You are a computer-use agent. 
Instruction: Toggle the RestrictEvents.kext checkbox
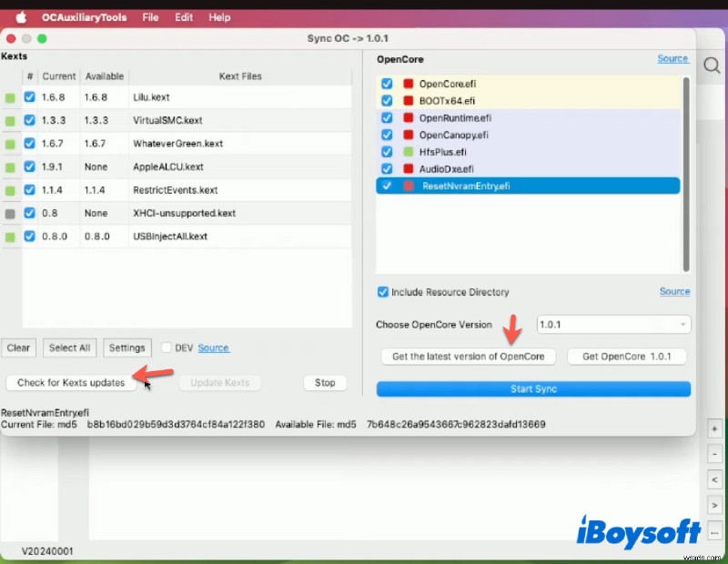point(29,190)
